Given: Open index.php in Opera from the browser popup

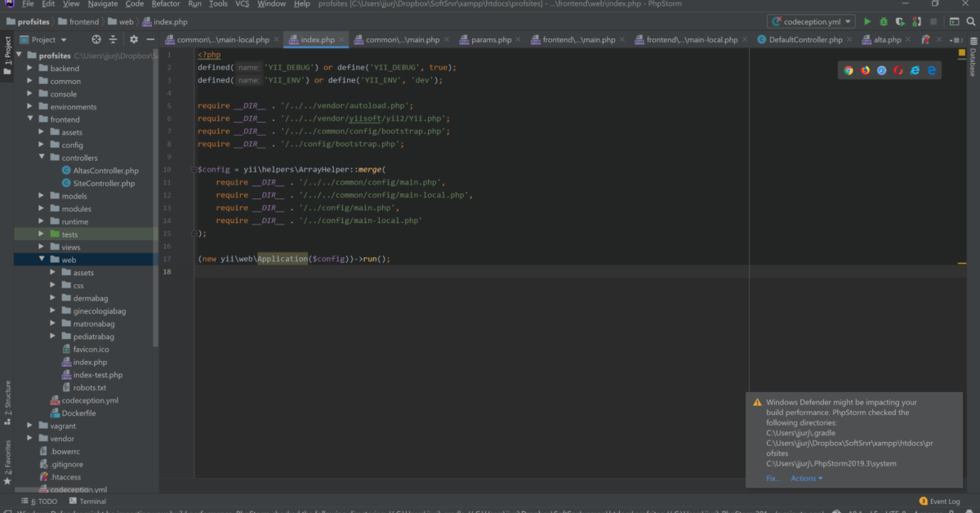Looking at the screenshot, I should (898, 71).
